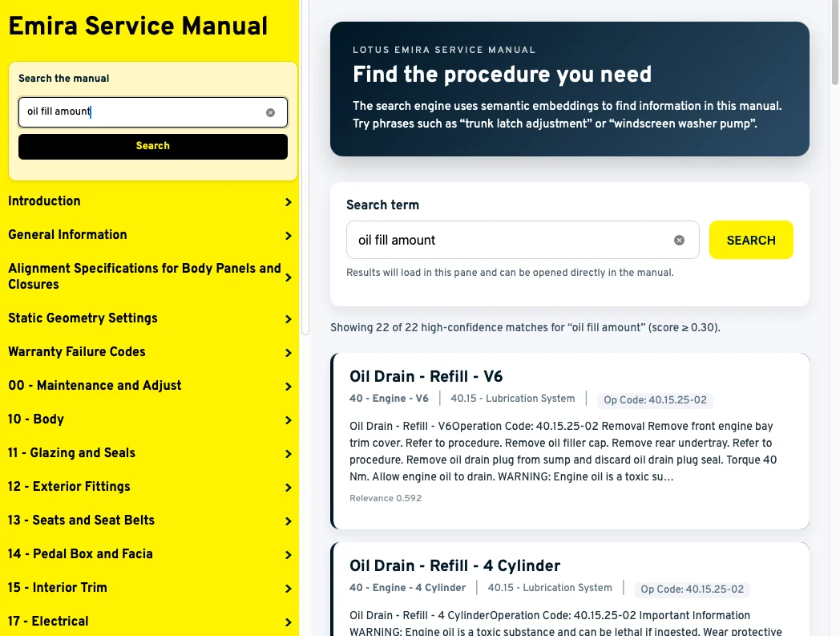Expand the 10 - Body chevron arrow
The width and height of the screenshot is (840, 636).
click(x=288, y=420)
